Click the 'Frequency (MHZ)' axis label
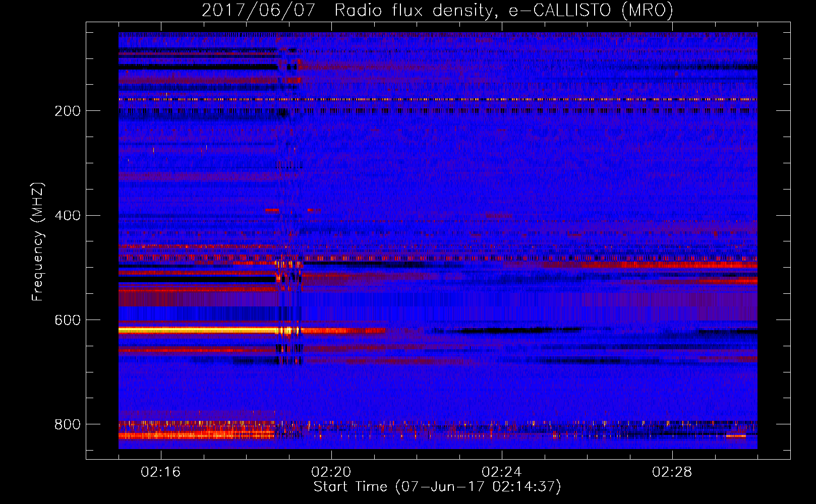Image resolution: width=816 pixels, height=504 pixels. point(37,242)
